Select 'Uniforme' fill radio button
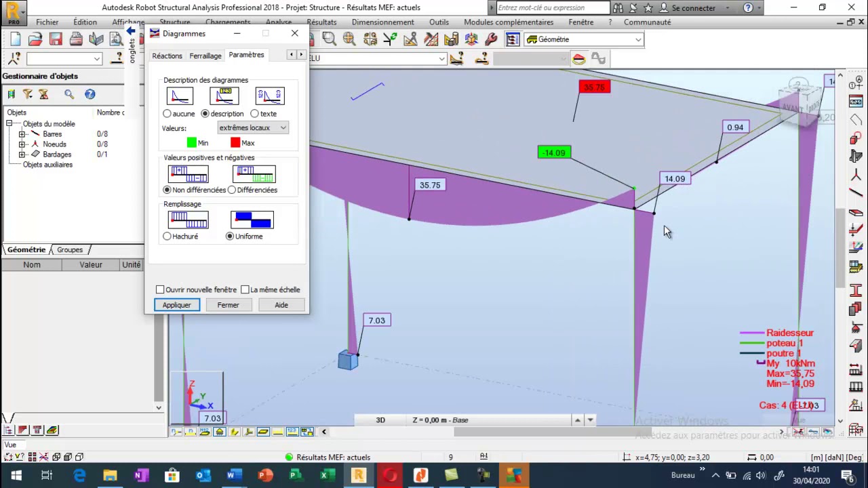Screen dimensions: 868x488 click(x=230, y=237)
